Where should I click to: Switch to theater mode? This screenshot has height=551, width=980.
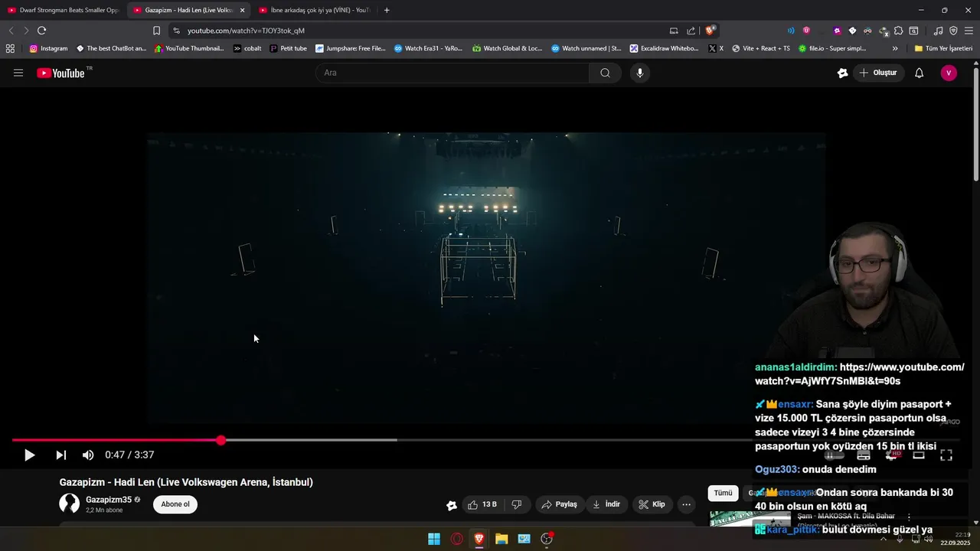[919, 455]
